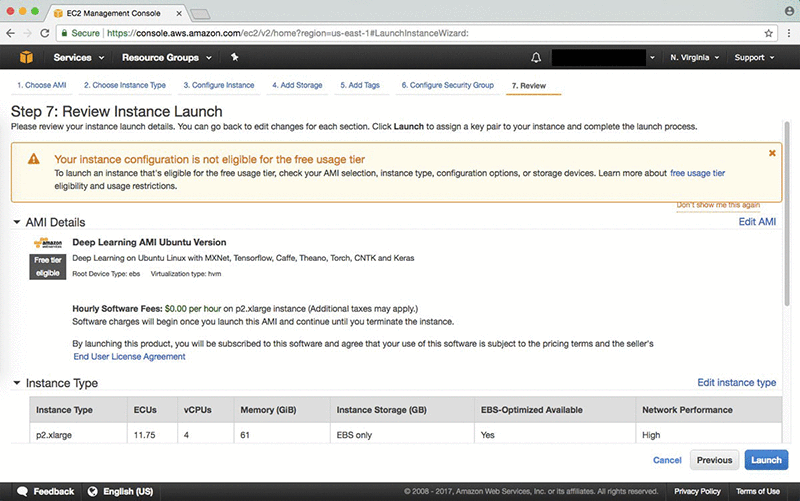Bookmark page with star icon in address bar
The width and height of the screenshot is (800, 501).
768,33
